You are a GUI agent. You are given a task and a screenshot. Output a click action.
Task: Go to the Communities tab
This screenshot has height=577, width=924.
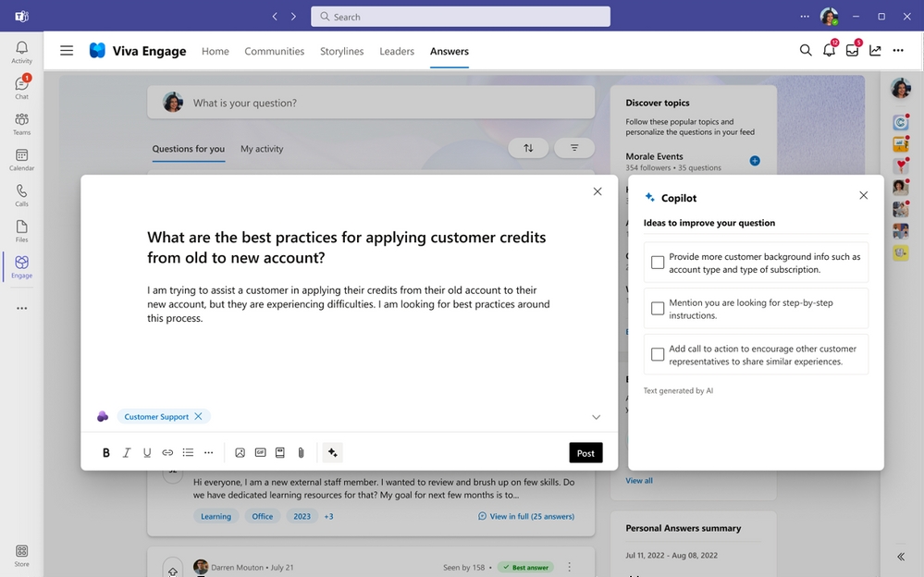click(x=274, y=51)
